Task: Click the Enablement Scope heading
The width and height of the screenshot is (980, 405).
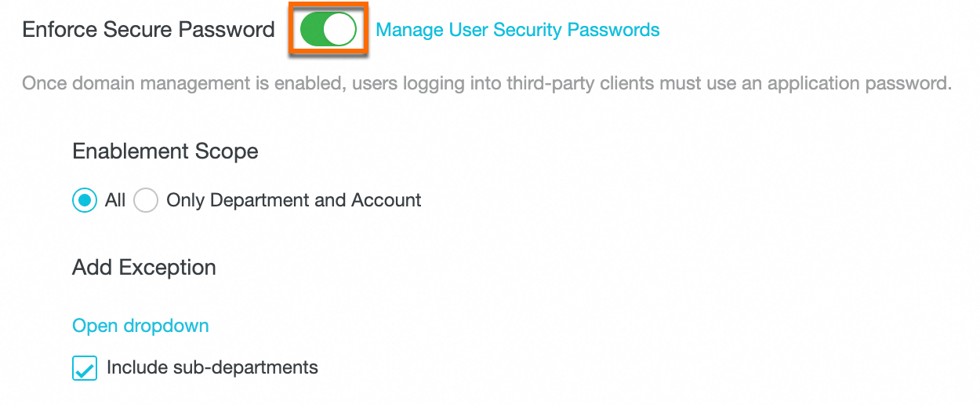Action: point(165,151)
